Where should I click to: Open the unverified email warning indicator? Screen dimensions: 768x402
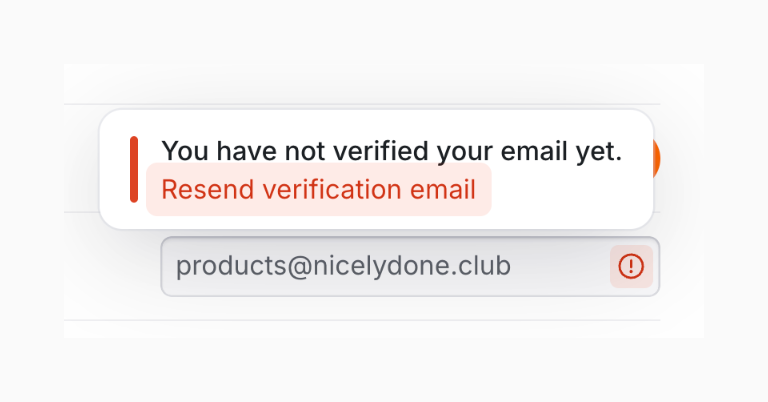point(631,266)
